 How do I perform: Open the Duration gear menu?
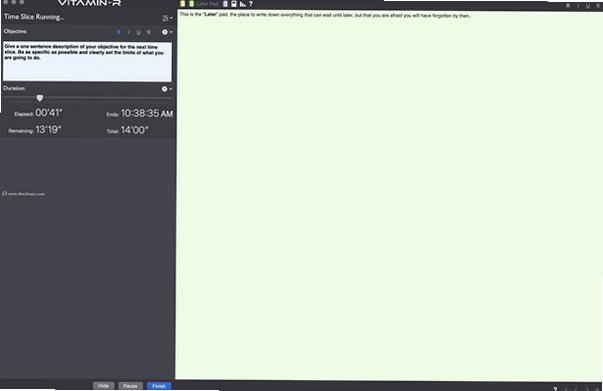click(167, 89)
